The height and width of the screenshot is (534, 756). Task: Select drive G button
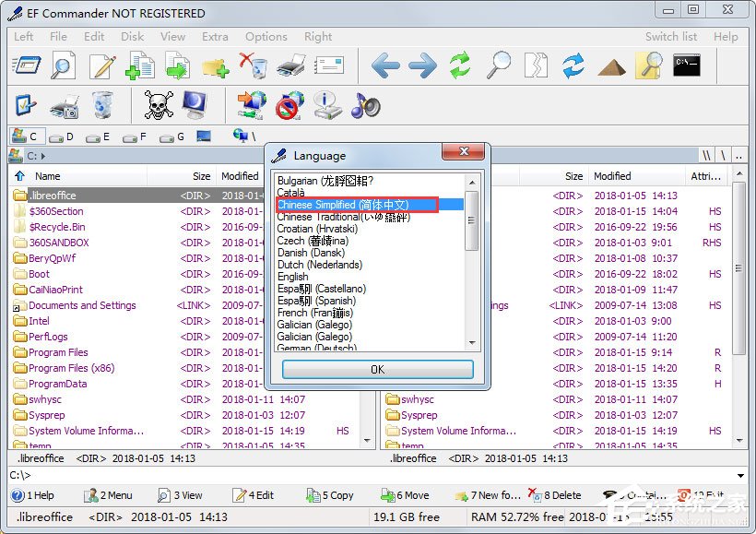(172, 137)
